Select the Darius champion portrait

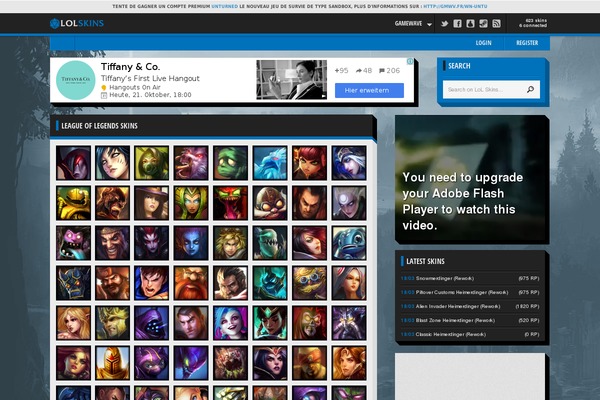point(310,203)
